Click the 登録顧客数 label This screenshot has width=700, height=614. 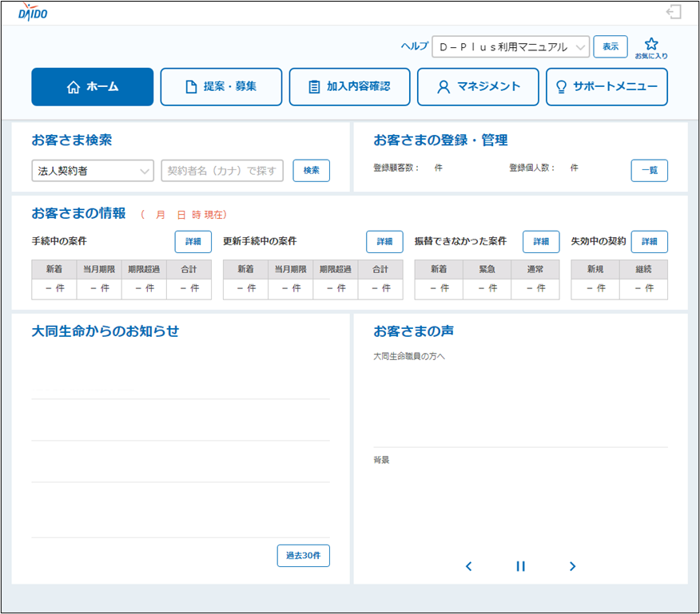coord(396,168)
